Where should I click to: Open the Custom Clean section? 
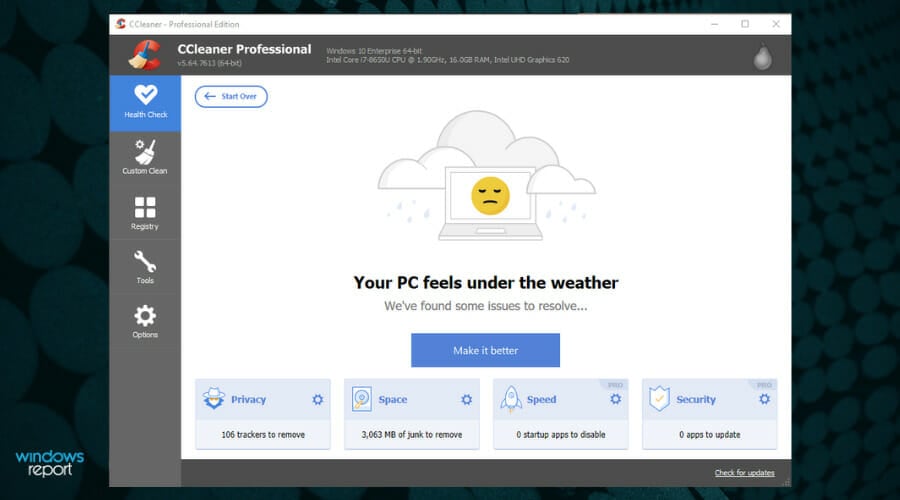[145, 158]
